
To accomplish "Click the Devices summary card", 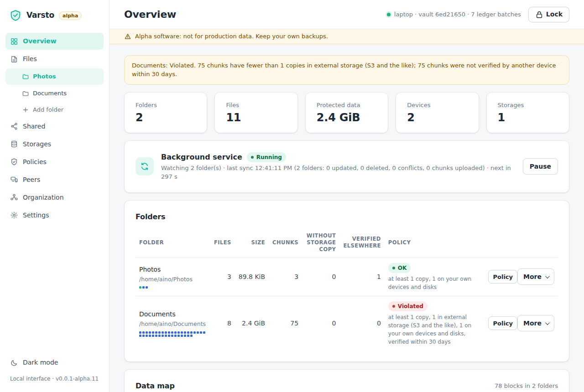I will coord(437,113).
